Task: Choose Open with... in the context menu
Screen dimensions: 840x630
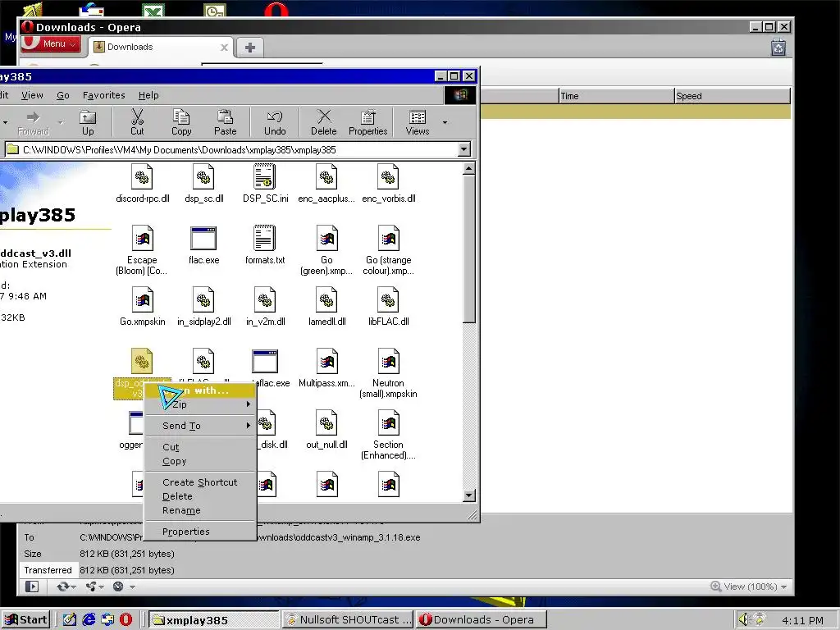Action: (201, 390)
